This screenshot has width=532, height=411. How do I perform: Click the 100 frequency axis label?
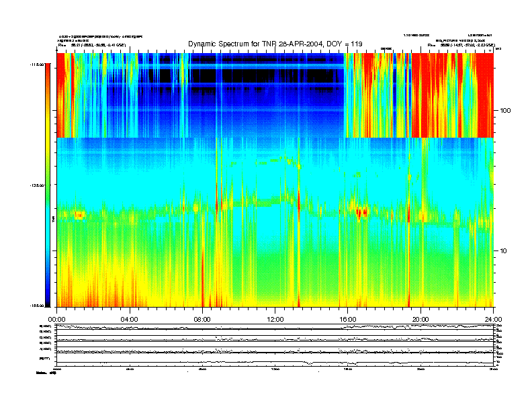coord(505,111)
